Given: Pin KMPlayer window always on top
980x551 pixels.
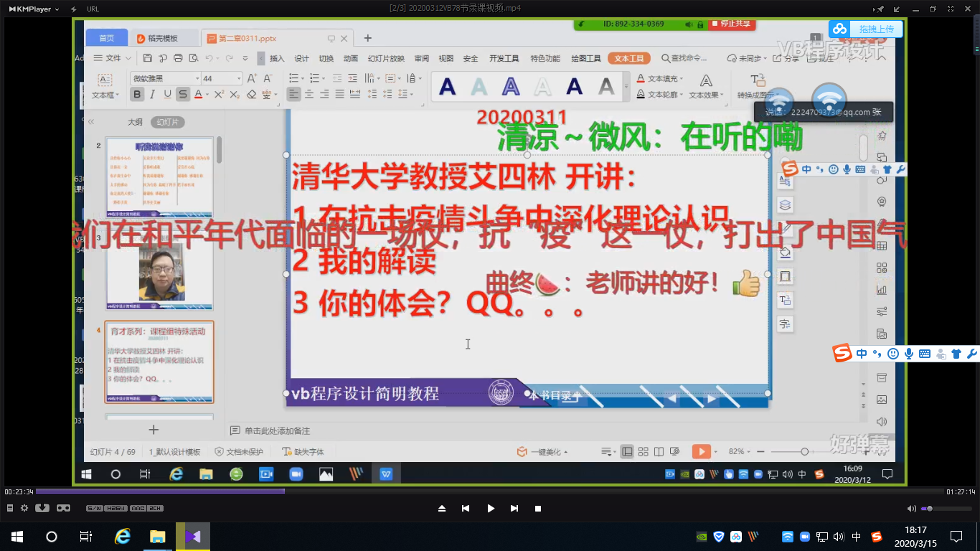Looking at the screenshot, I should 880,9.
